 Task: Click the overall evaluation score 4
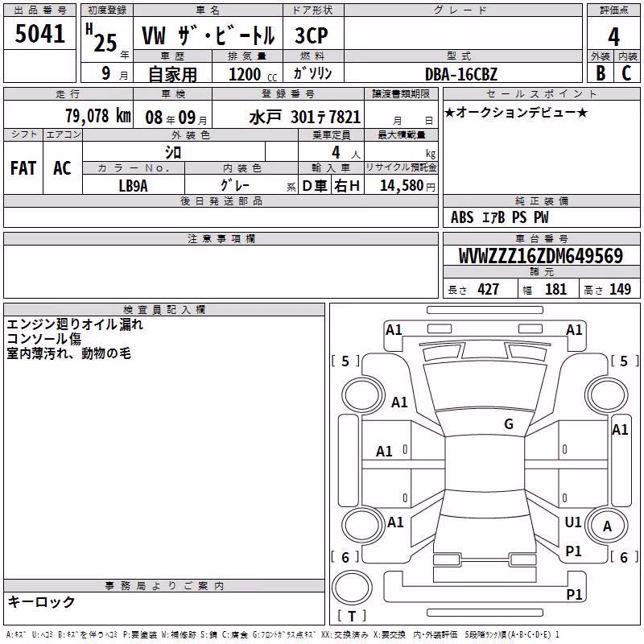613,37
